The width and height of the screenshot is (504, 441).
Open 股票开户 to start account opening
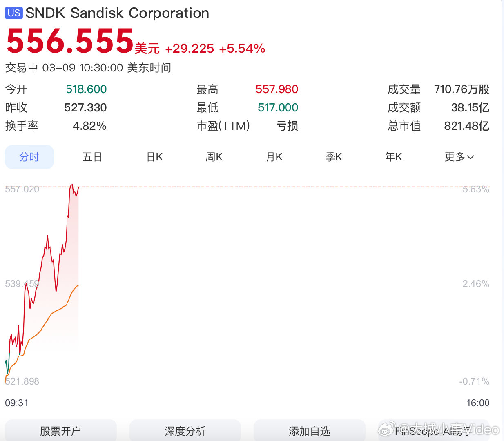click(x=60, y=431)
